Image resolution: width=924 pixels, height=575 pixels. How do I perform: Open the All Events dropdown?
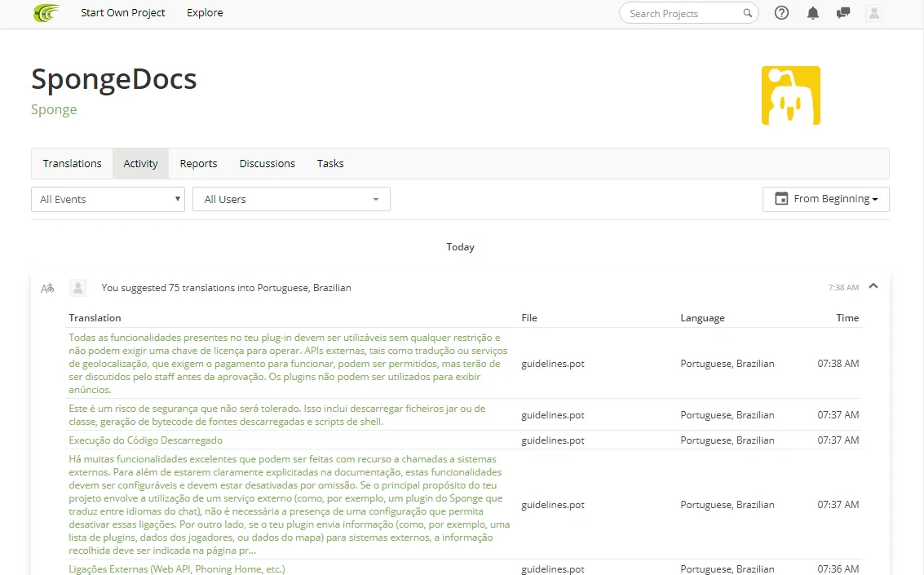point(108,199)
